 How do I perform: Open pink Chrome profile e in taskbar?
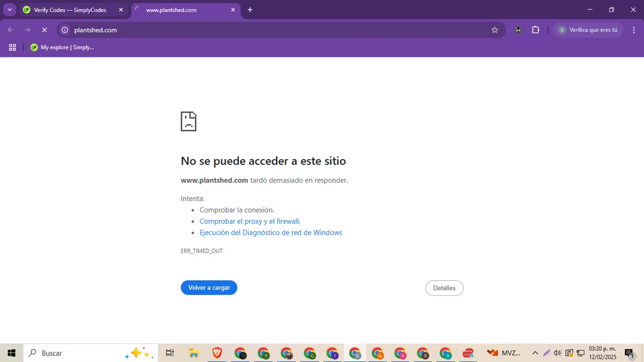coord(401,353)
